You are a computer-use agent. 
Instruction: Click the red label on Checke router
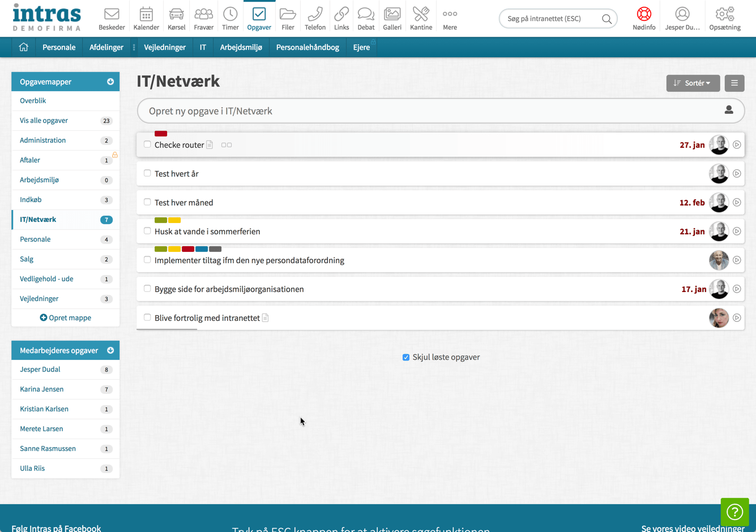tap(161, 134)
